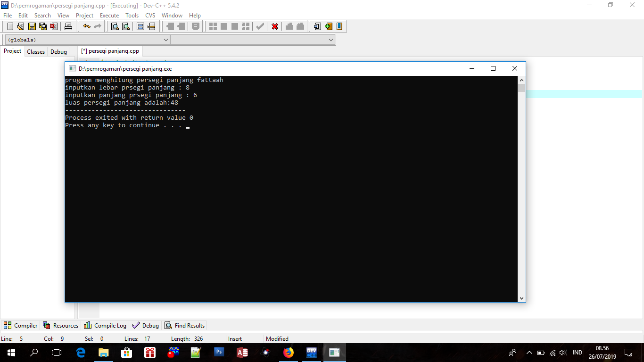The width and height of the screenshot is (644, 362).
Task: Click the persegi panjang.cpp editor tab
Action: click(110, 51)
